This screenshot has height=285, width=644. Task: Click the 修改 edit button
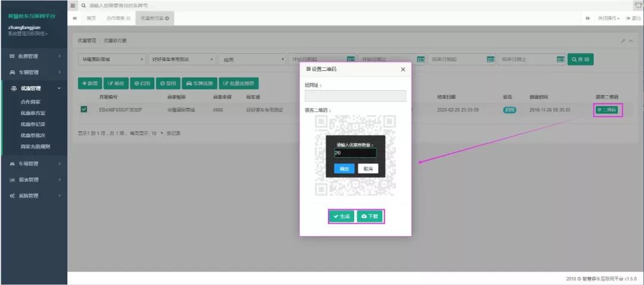(116, 83)
